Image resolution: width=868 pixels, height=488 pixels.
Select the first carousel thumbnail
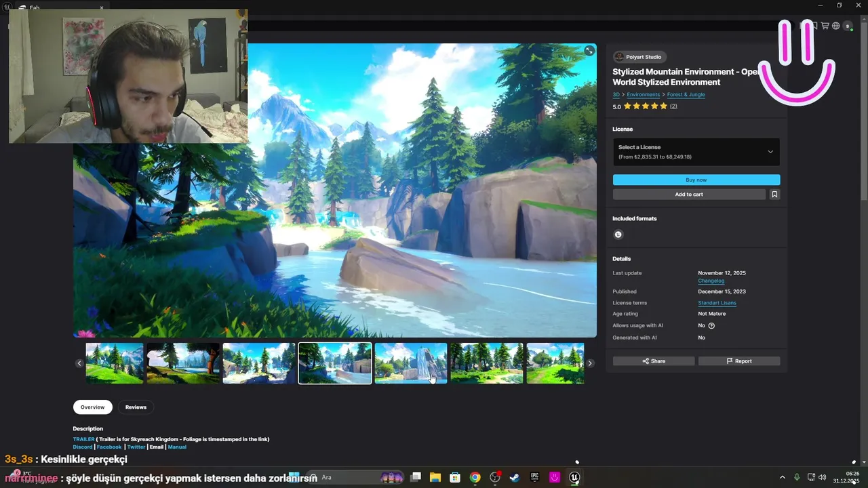(115, 363)
